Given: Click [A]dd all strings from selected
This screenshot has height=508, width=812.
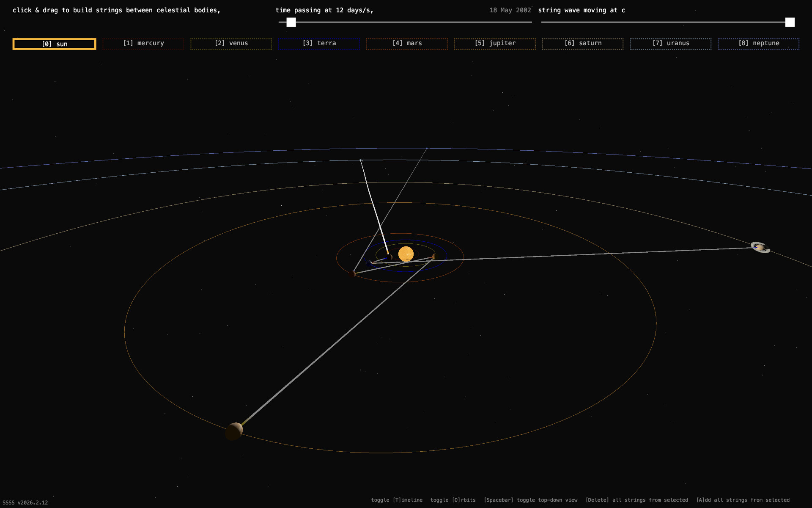Looking at the screenshot, I should (x=743, y=500).
